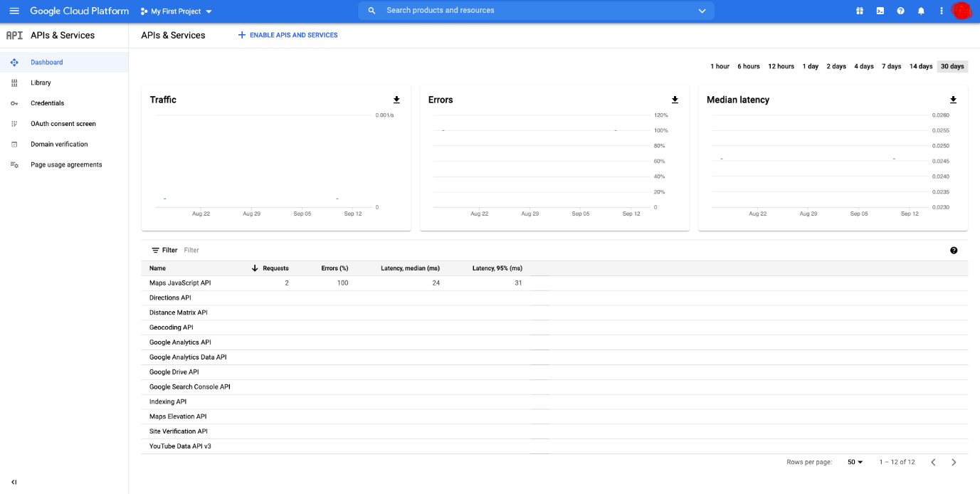This screenshot has width=980, height=494.
Task: Click the API logo in sidebar header
Action: [x=14, y=35]
